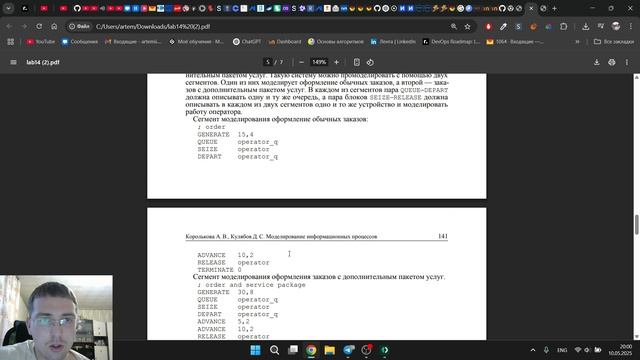Screen dimensions: 640x360
Task: Open the PDF viewer sidebar menu icon
Action: coord(13,62)
